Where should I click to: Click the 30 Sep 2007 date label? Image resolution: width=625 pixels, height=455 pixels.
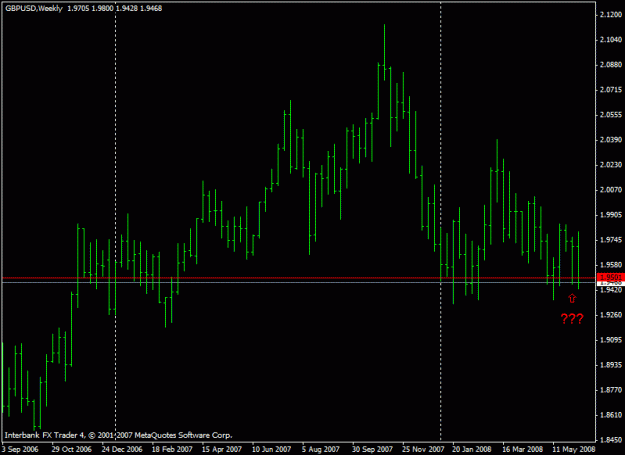(372, 449)
